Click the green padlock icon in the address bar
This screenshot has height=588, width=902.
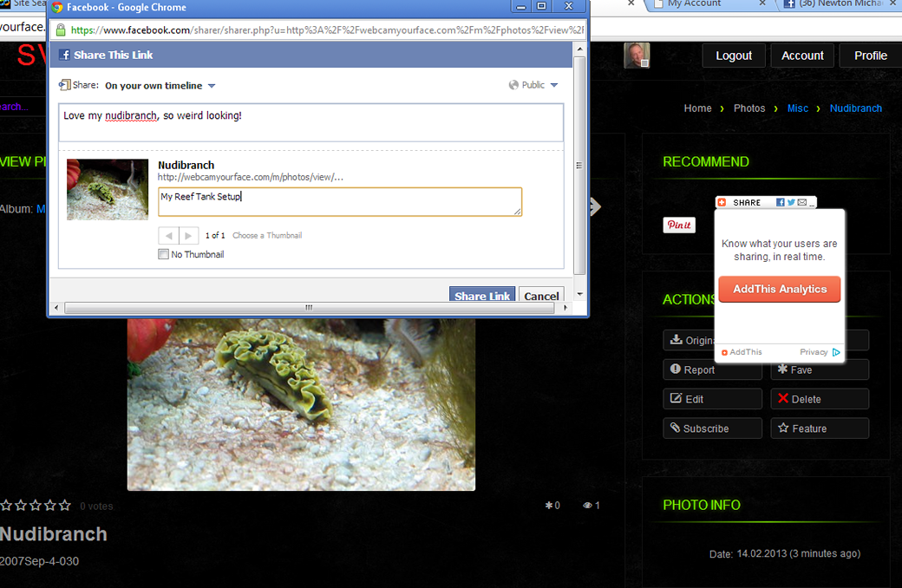[61, 29]
